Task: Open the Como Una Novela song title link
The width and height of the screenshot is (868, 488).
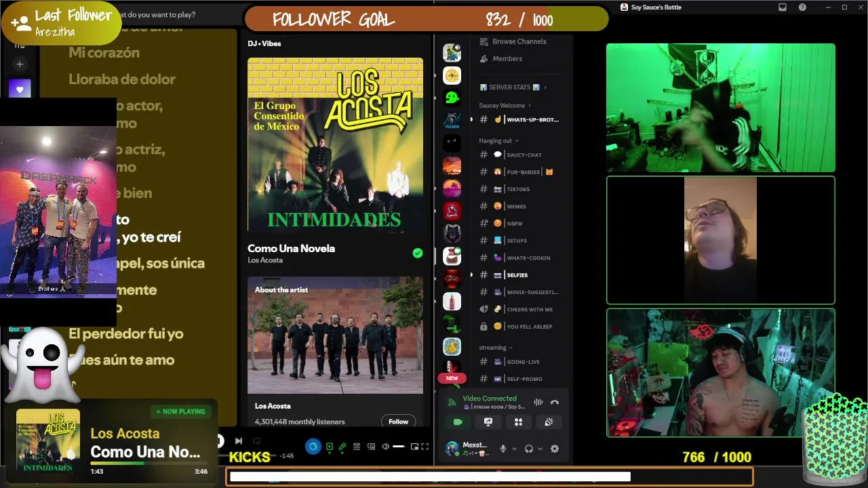Action: [x=291, y=248]
